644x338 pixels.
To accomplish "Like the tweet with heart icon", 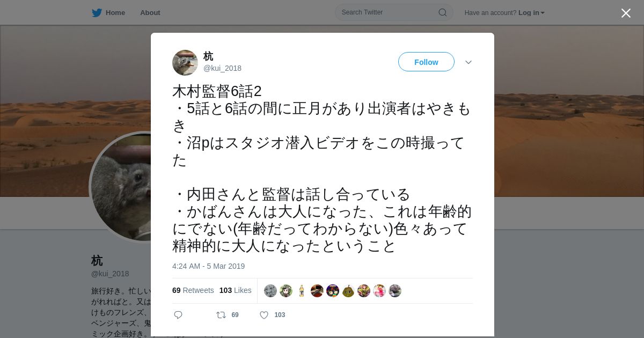I will [264, 315].
